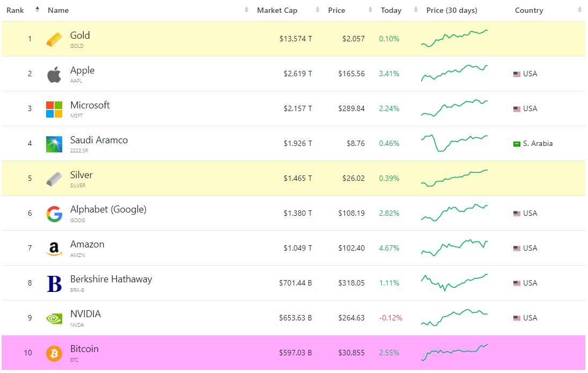Screen dimensions: 588x373
Task: Open the Berkshire Hathaway name link
Action: pos(111,279)
